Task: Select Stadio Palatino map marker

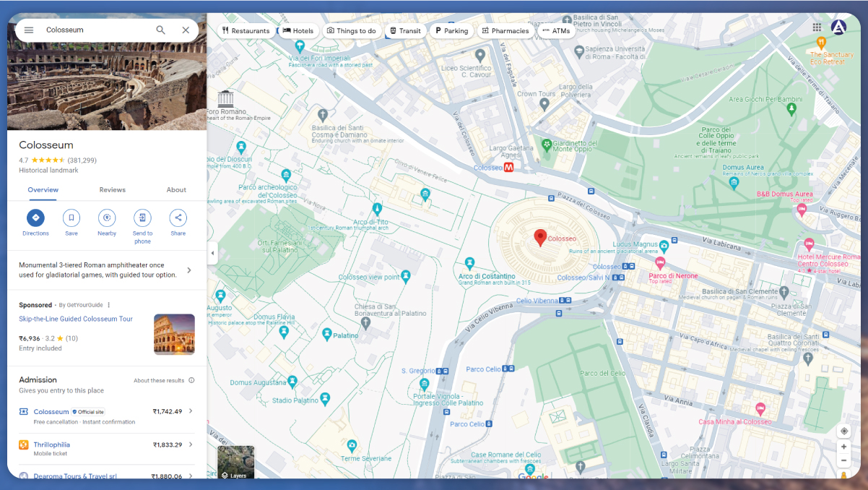Action: (325, 397)
